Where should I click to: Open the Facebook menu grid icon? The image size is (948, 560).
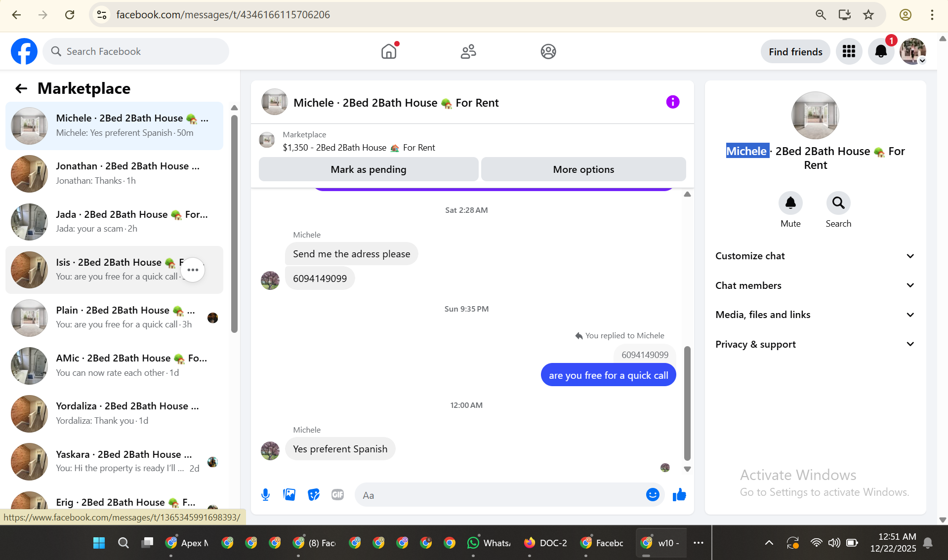(x=849, y=51)
